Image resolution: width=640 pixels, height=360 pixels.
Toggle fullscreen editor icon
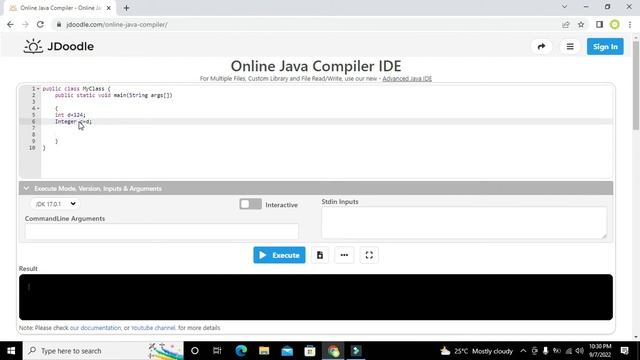click(x=369, y=255)
